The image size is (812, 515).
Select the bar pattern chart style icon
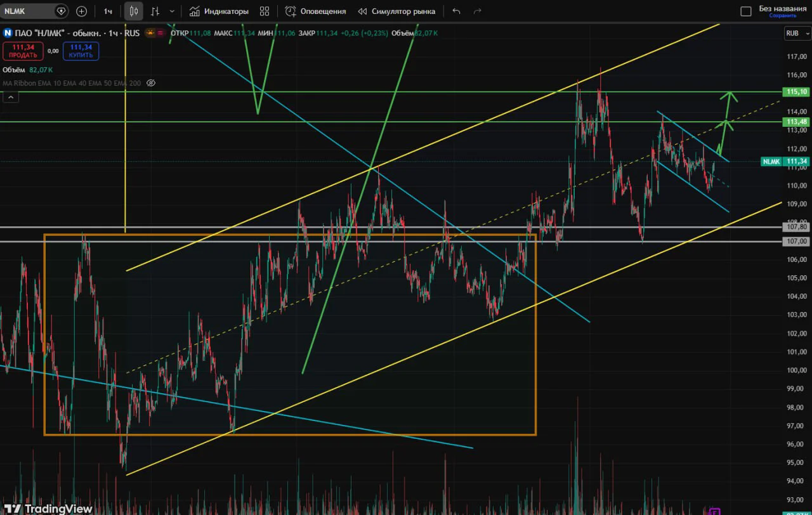click(x=155, y=11)
